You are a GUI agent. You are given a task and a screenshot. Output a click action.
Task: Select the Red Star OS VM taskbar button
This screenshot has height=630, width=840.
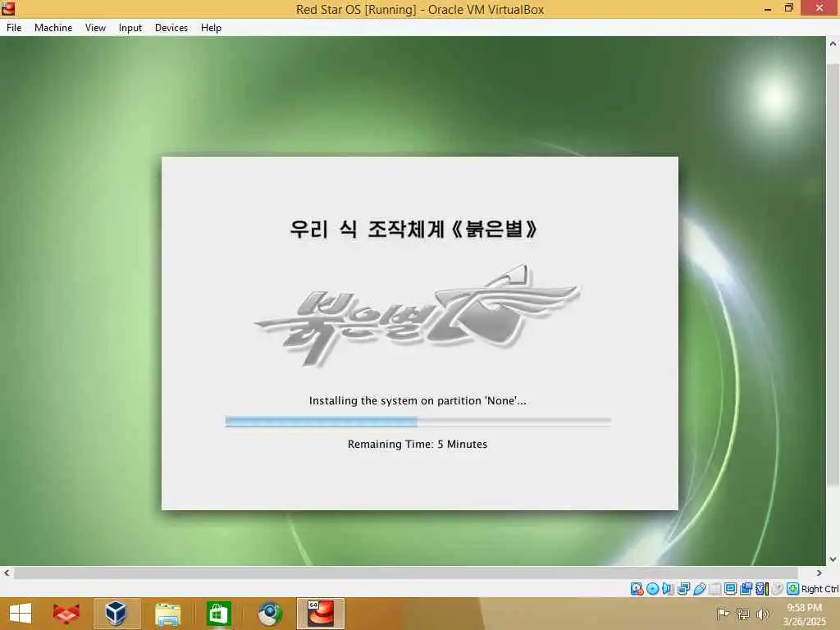click(x=321, y=614)
